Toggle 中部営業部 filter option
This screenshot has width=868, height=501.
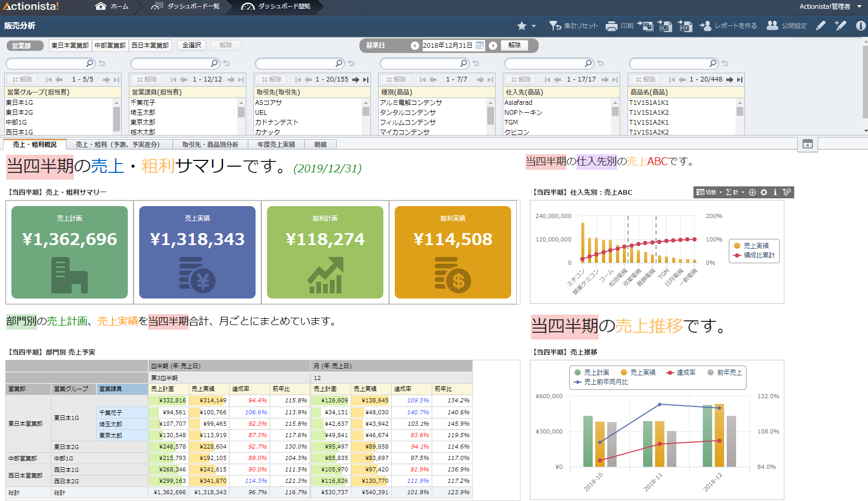110,45
